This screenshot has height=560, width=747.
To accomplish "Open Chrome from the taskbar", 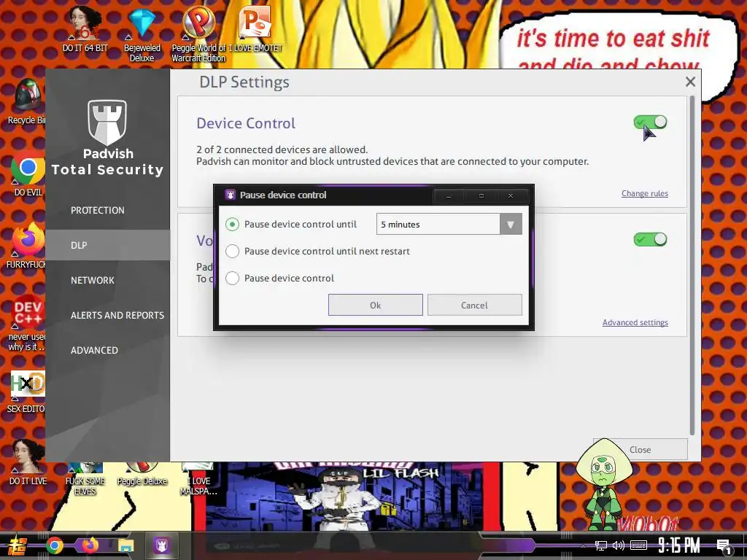I will [x=54, y=545].
